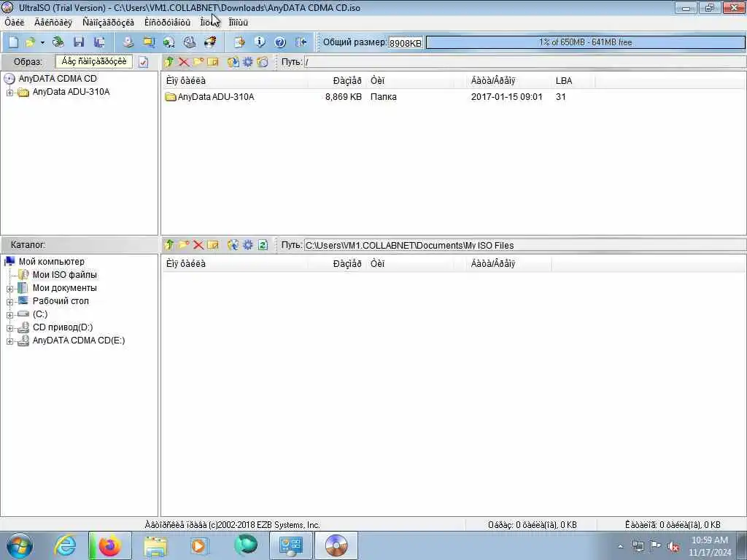Click the Compress ISO toolbar icon

coord(149,42)
